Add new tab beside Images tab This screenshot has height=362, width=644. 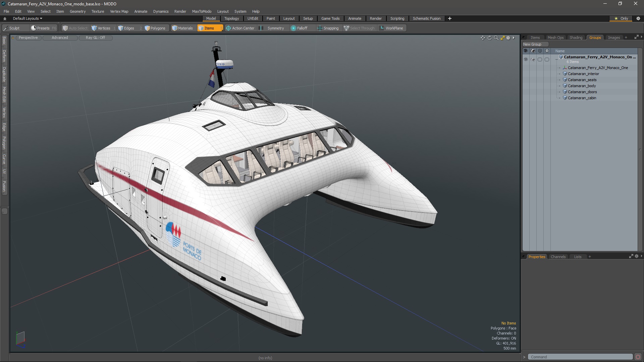click(x=626, y=38)
